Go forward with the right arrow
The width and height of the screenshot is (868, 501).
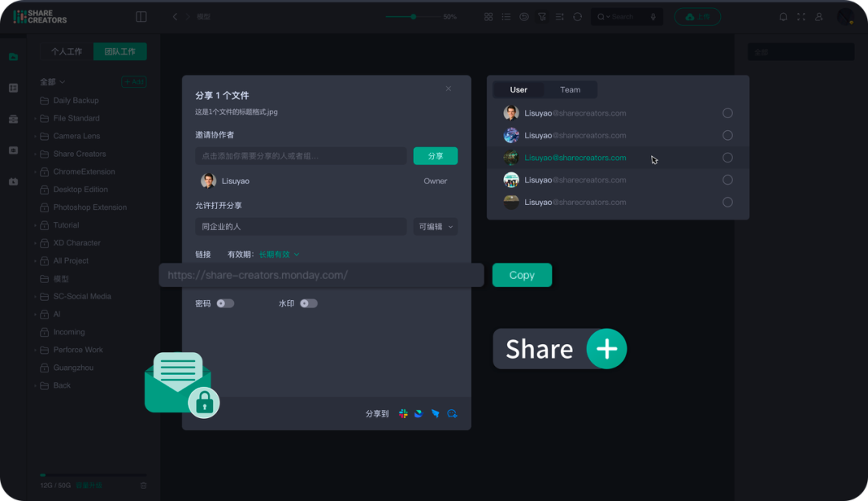tap(187, 17)
